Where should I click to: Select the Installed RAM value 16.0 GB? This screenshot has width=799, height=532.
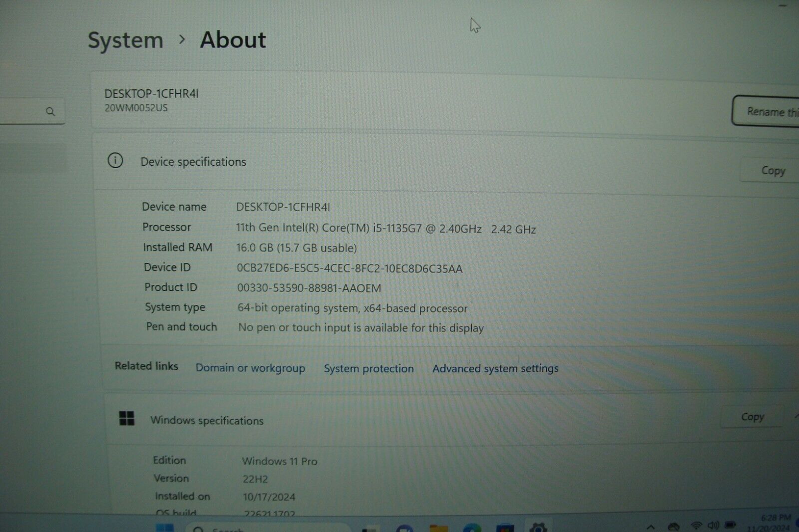(255, 248)
